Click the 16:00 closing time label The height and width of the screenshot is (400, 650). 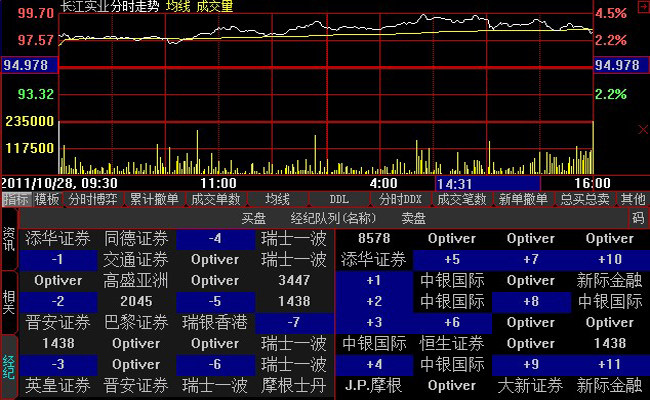[x=592, y=183]
